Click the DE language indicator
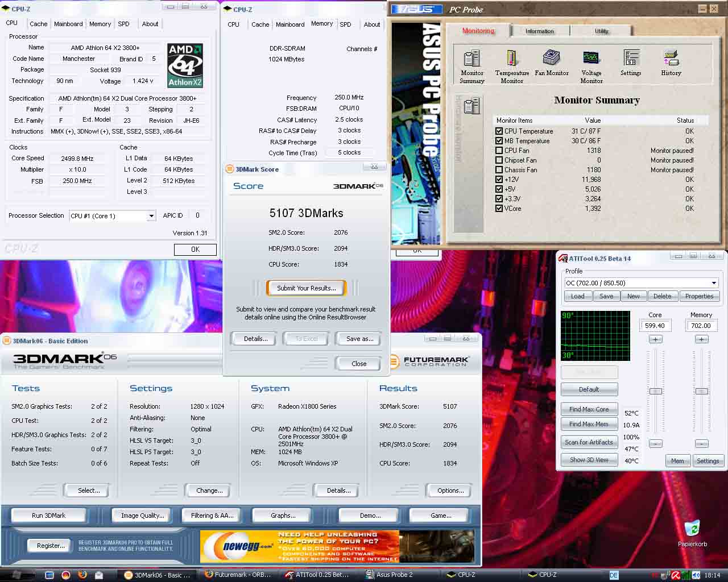Viewport: 728px width, 582px height. coord(614,575)
